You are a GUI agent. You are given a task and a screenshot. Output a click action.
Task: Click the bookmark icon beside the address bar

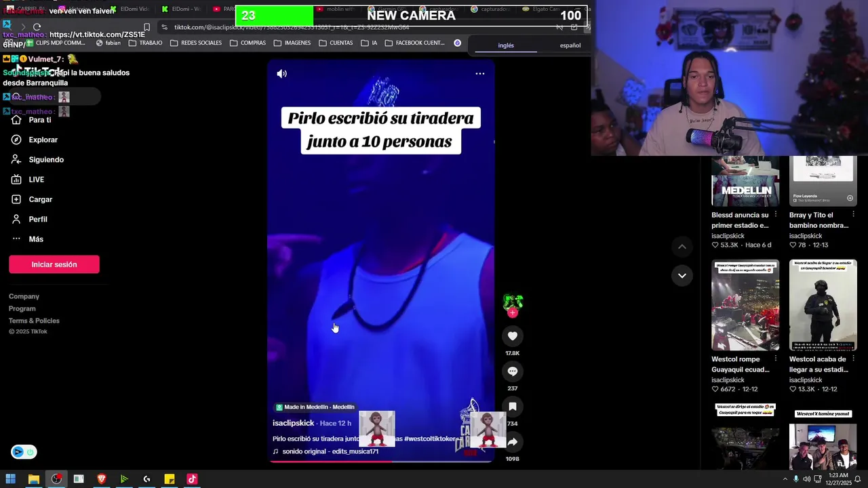[146, 27]
